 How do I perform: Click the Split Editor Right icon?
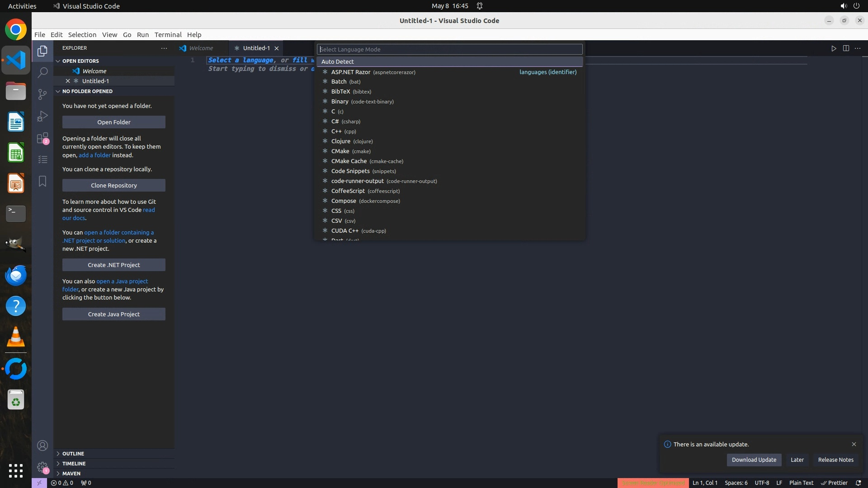click(x=846, y=48)
